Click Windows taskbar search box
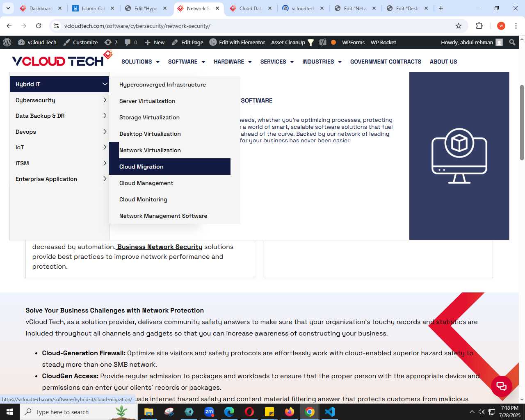Viewport: 525px width, 420px height. (x=78, y=412)
